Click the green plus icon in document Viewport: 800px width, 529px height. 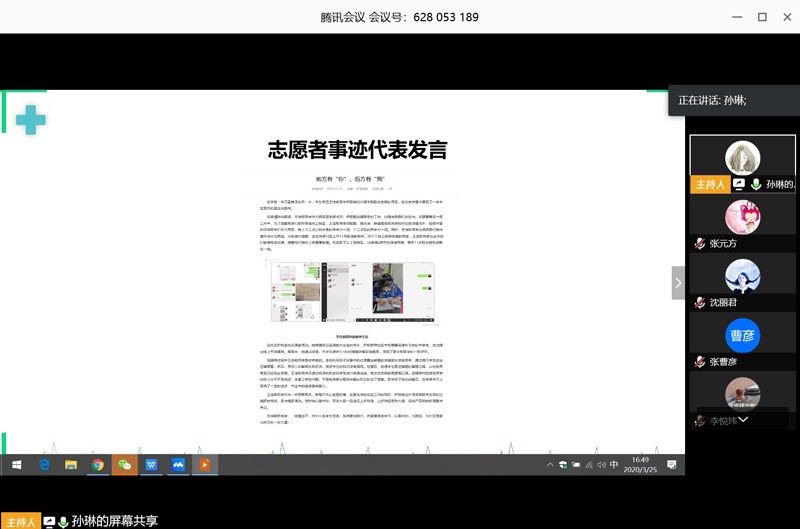pos(30,119)
